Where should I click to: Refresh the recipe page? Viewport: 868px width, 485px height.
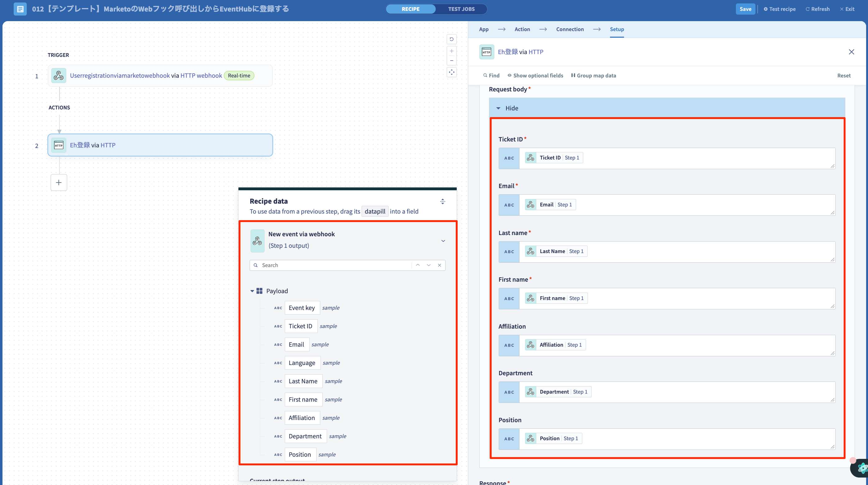click(817, 9)
